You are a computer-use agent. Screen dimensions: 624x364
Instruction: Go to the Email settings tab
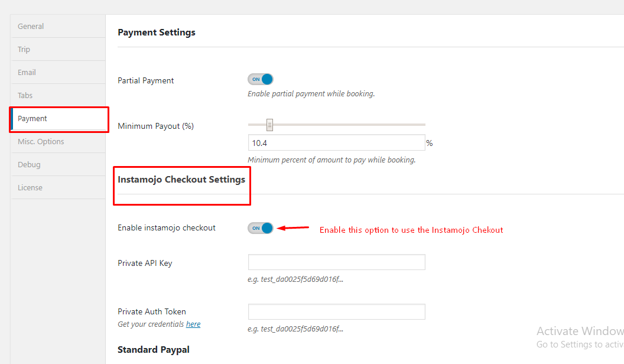27,73
